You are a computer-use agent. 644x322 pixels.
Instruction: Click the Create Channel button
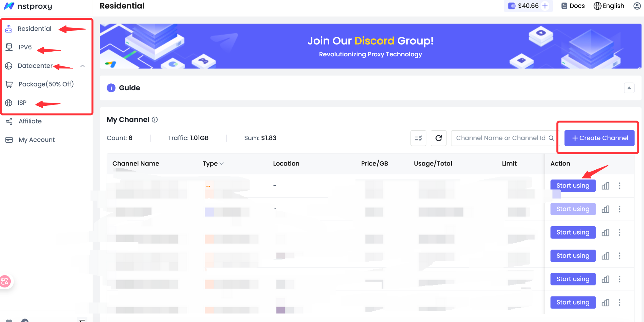point(599,138)
